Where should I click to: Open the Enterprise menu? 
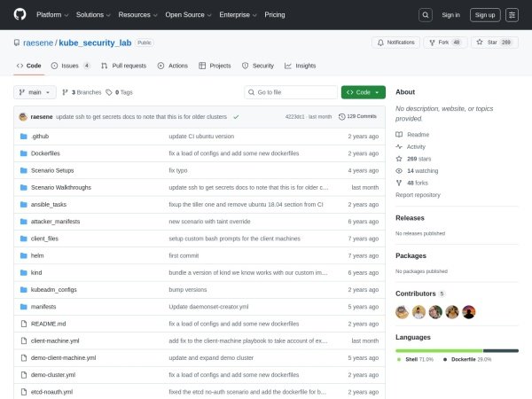pyautogui.click(x=238, y=15)
